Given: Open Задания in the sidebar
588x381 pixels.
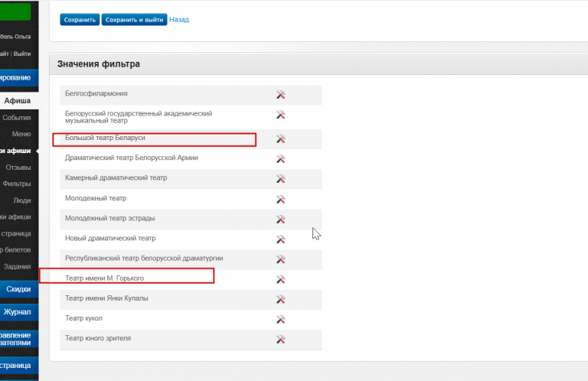Looking at the screenshot, I should click(18, 267).
